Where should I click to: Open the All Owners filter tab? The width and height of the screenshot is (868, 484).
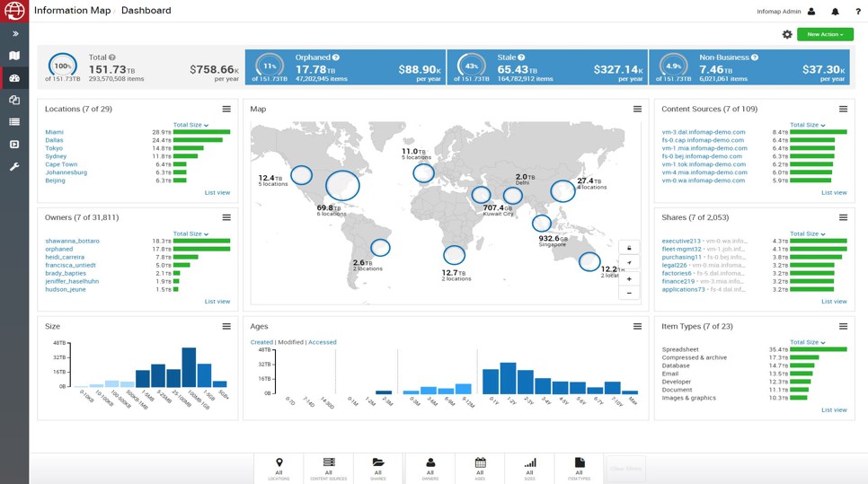tap(430, 468)
